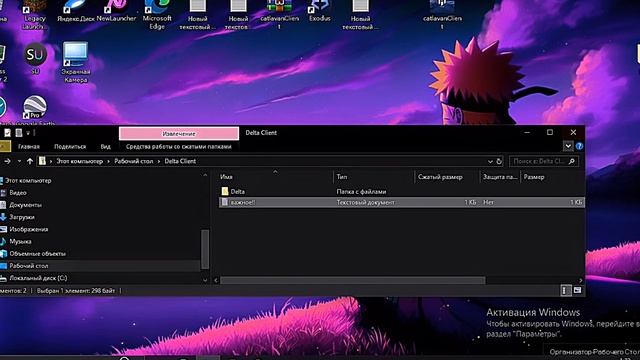Open quick access toolbar customize dropdown
The image size is (640, 360).
tap(28, 133)
